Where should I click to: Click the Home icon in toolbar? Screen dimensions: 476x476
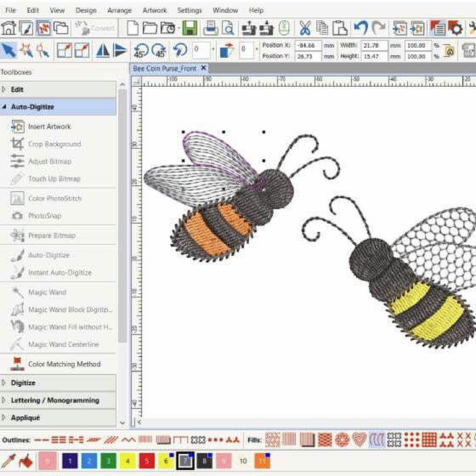[8, 28]
